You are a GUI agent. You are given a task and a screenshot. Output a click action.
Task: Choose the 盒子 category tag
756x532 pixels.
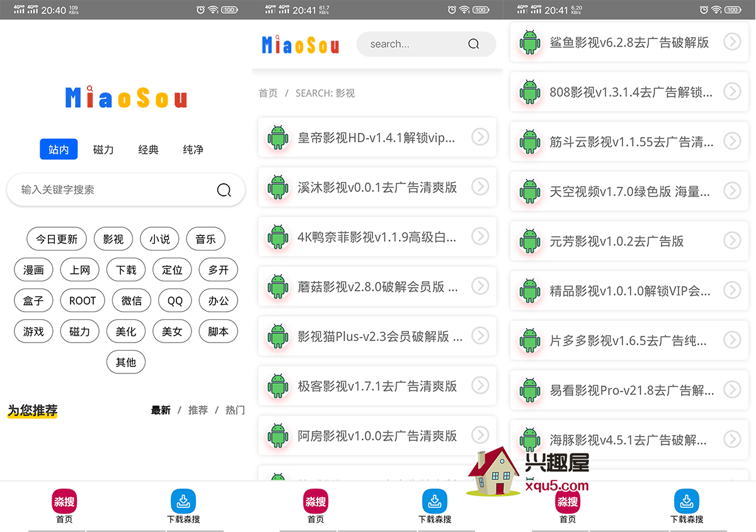[x=33, y=301]
